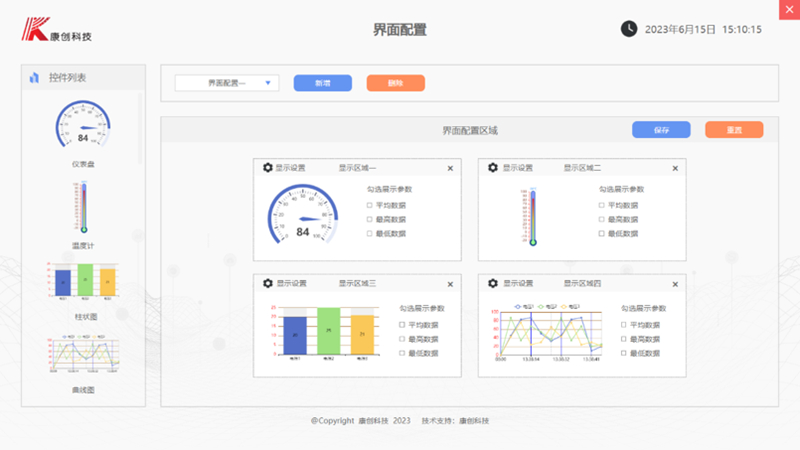Click 显示设置 label in 显示区域四
This screenshot has width=800, height=450.
click(x=518, y=284)
